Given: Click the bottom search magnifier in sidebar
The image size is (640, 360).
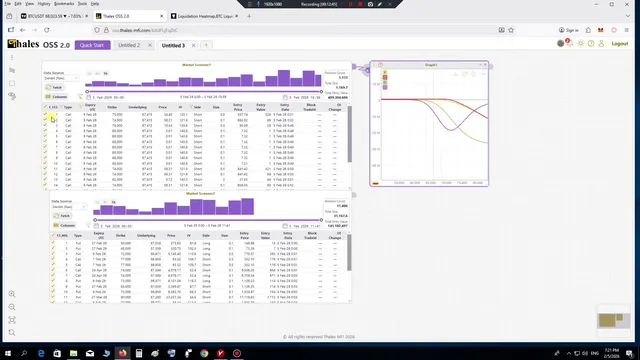Looking at the screenshot, I should click(x=12, y=333).
